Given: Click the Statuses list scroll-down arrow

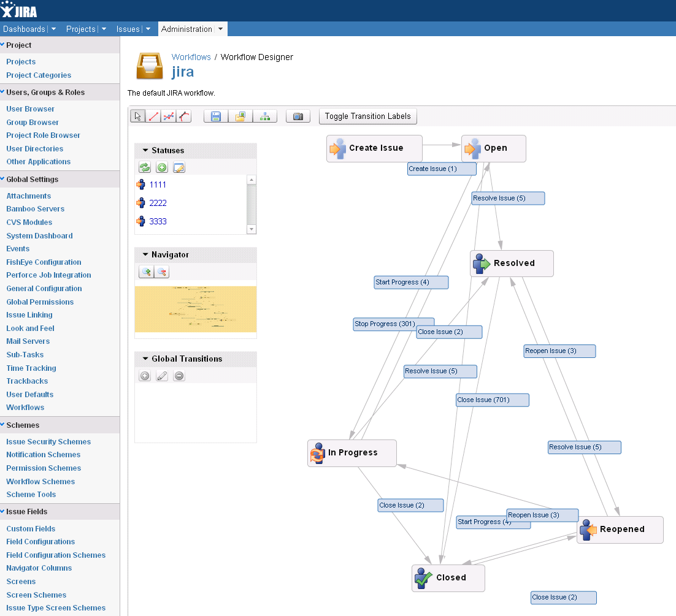Looking at the screenshot, I should point(252,229).
